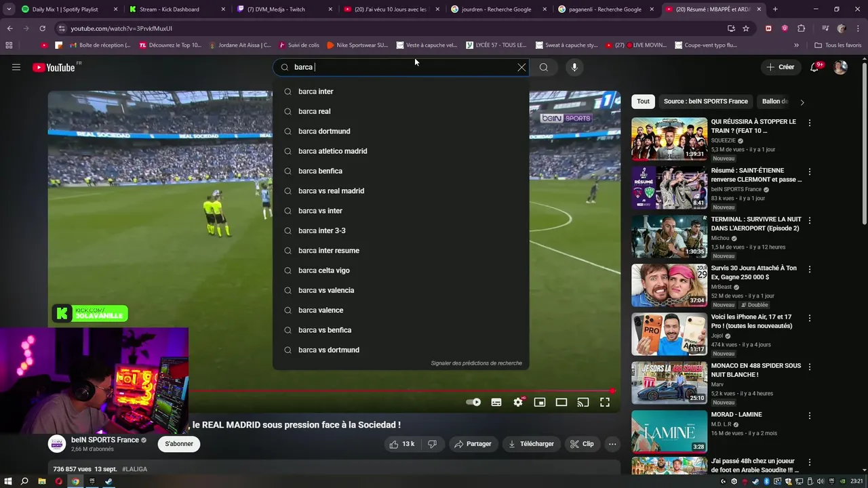The height and width of the screenshot is (488, 868).
Task: Reload the page with refresh icon
Action: tap(42, 28)
